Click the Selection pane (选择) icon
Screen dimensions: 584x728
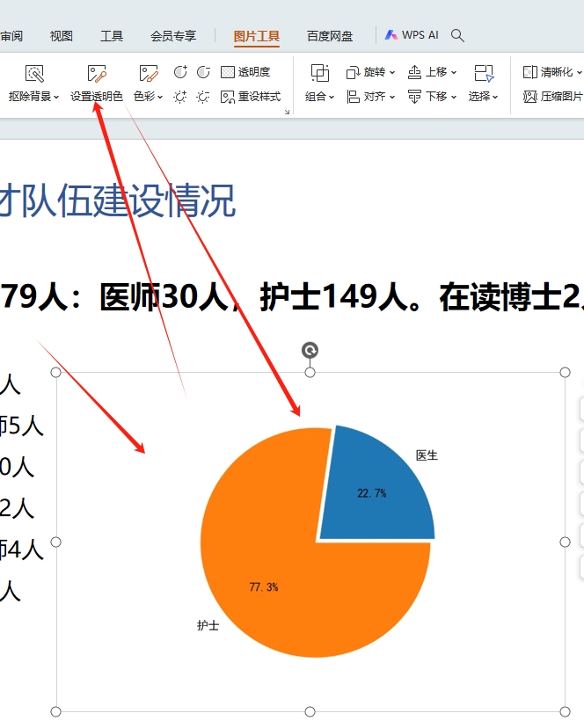(x=483, y=73)
